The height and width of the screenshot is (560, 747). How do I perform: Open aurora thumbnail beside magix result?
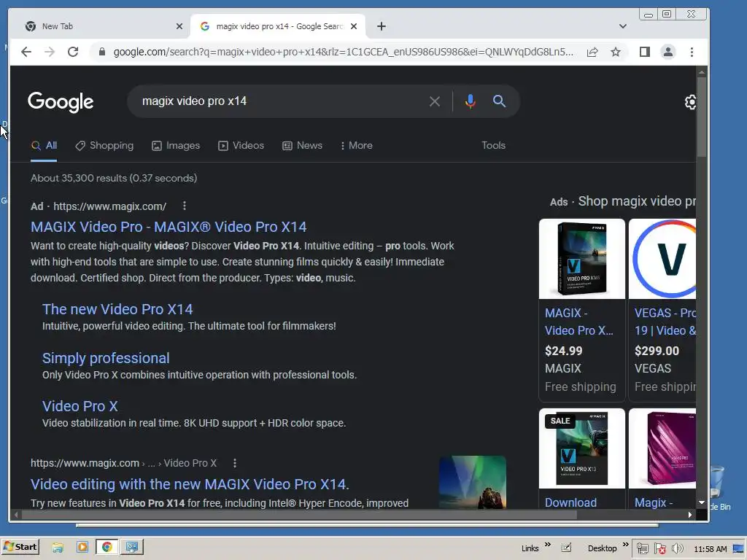pos(472,482)
